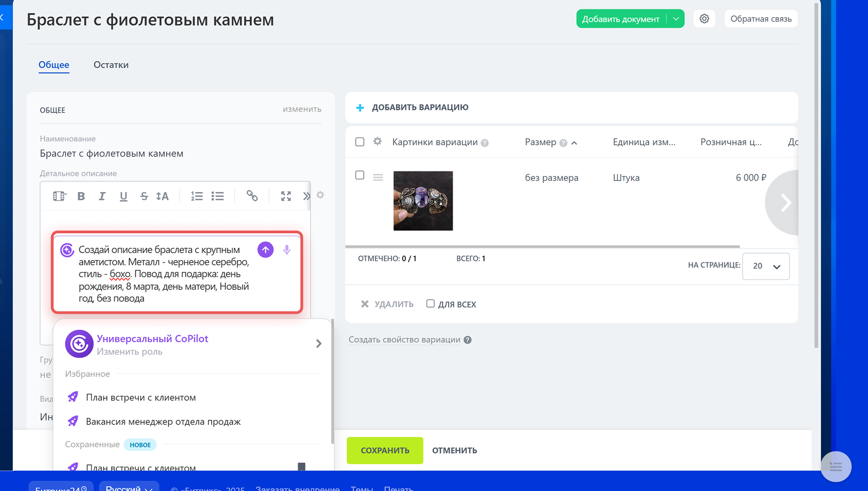
Task: Activate microphone voice input in CoPilot
Action: pyautogui.click(x=287, y=250)
